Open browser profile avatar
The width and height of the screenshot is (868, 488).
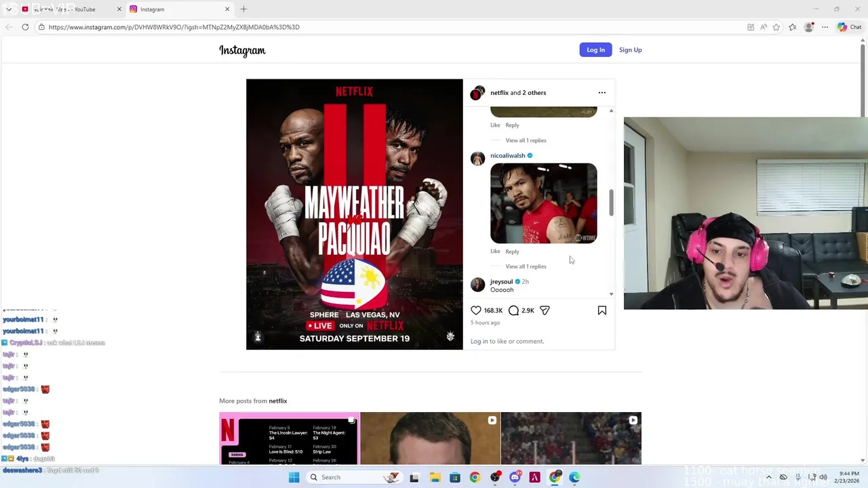809,27
